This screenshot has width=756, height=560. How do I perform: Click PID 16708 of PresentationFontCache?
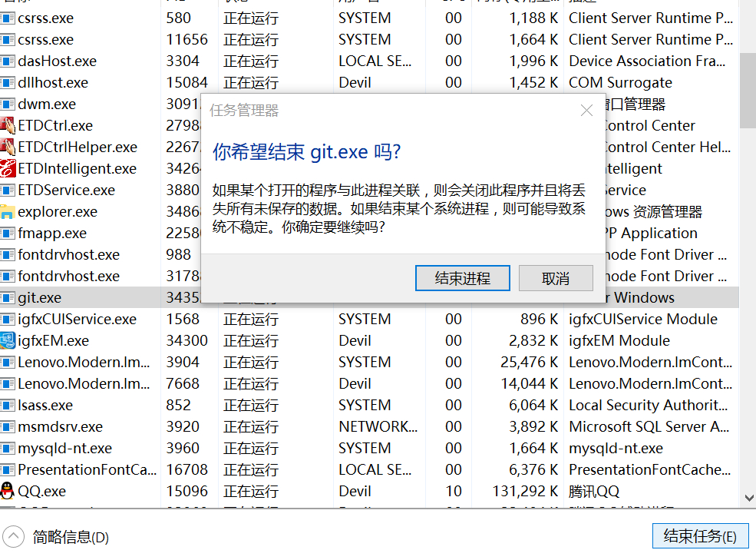tap(187, 469)
